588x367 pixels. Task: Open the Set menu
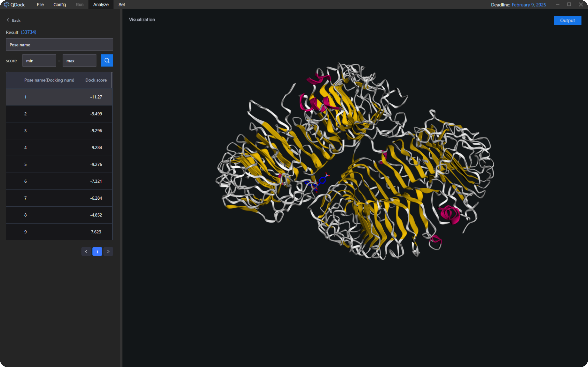122,4
